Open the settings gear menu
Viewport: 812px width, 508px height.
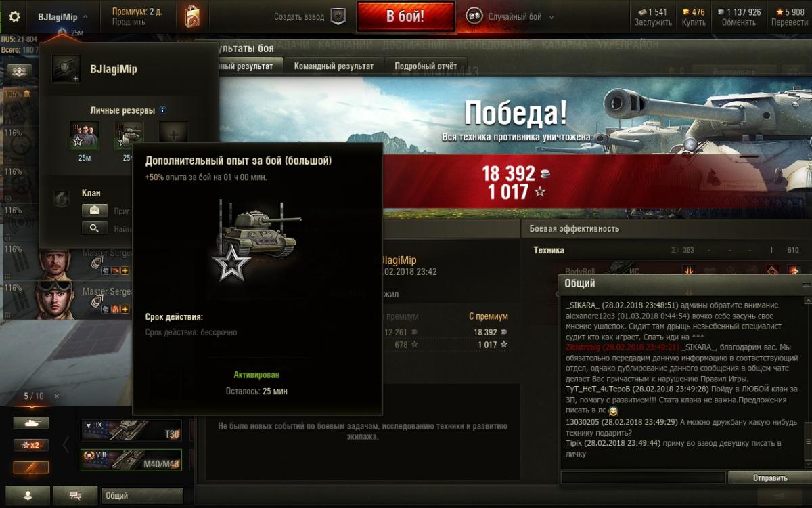click(x=14, y=16)
